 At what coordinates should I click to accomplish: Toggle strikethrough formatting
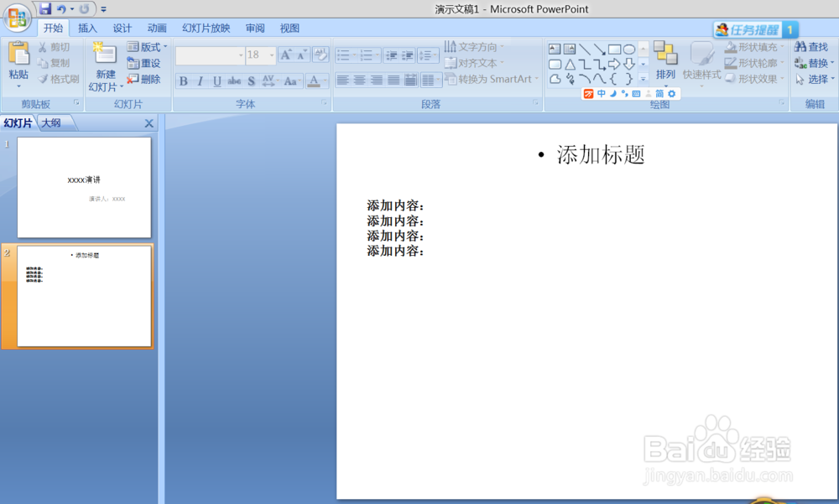234,81
